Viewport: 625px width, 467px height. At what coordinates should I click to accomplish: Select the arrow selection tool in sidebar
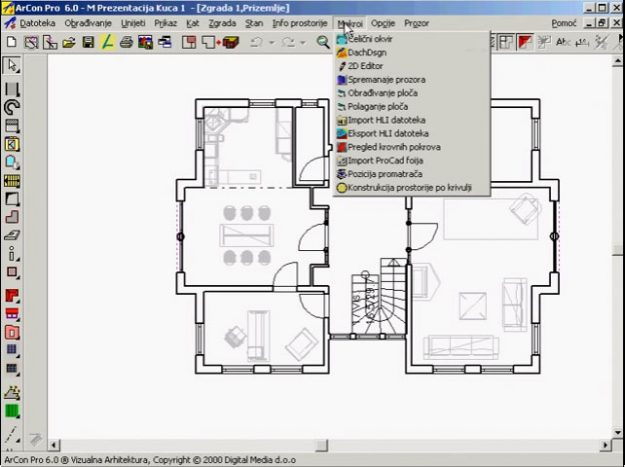coord(12,66)
